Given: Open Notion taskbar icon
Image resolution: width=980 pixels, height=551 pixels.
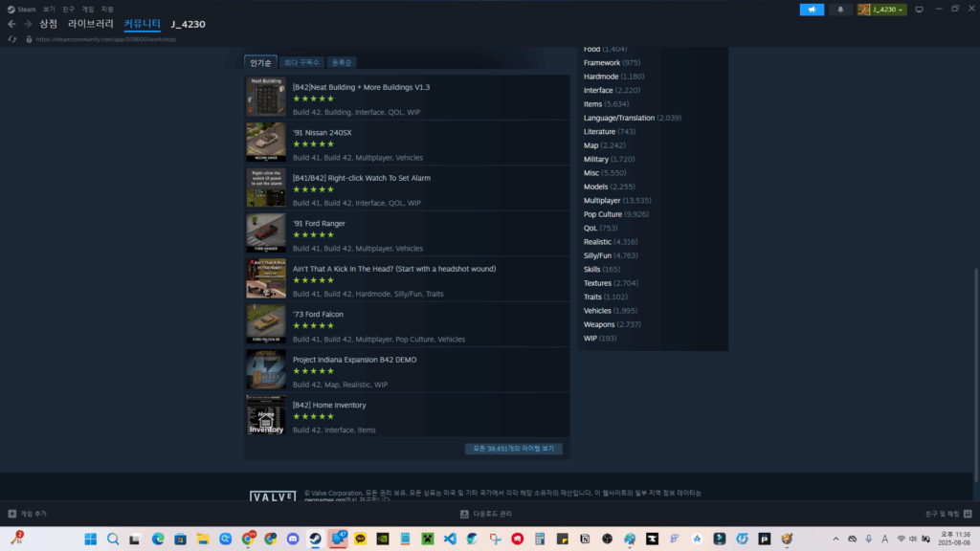Looking at the screenshot, I should point(585,539).
